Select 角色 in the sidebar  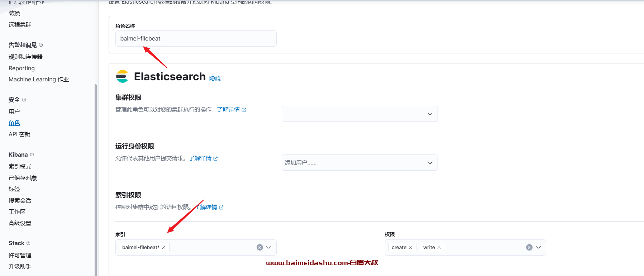pos(14,123)
